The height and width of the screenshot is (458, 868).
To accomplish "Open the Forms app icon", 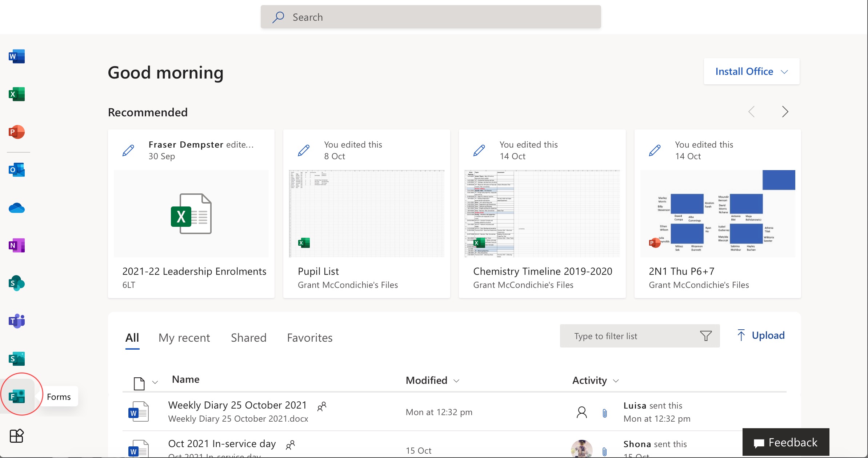I will [17, 396].
